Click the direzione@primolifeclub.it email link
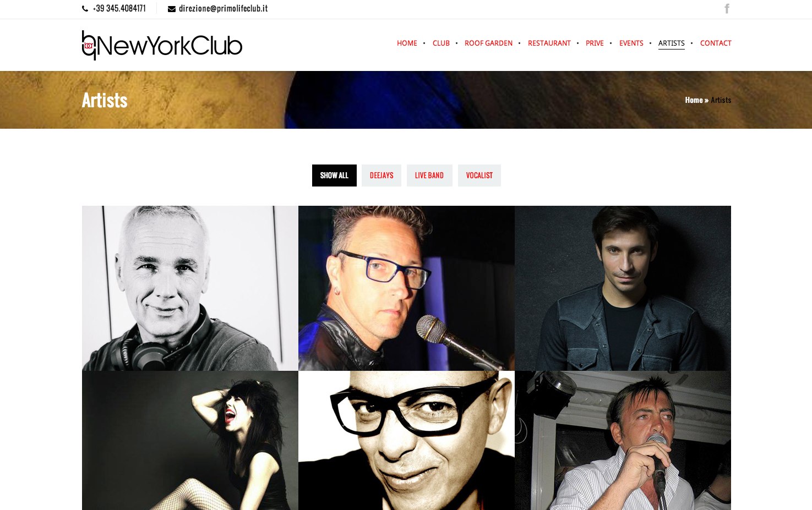This screenshot has width=812, height=510. (x=223, y=9)
